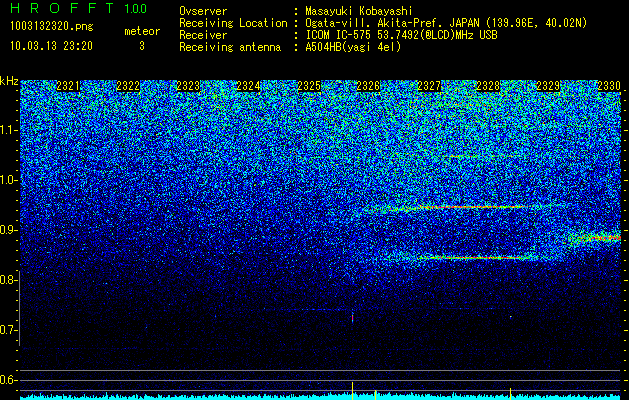Click the 'Receiving Location' label
629x400 pixels.
[x=233, y=23]
